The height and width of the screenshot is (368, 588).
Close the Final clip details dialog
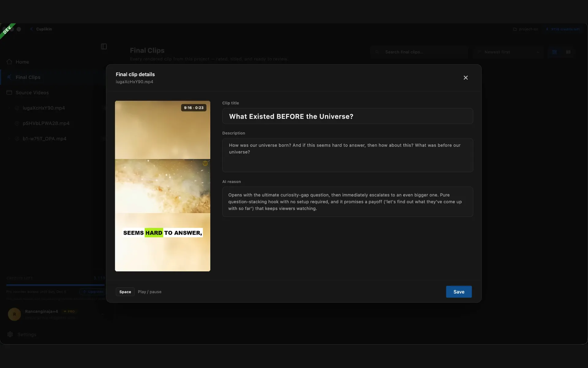[x=466, y=78]
